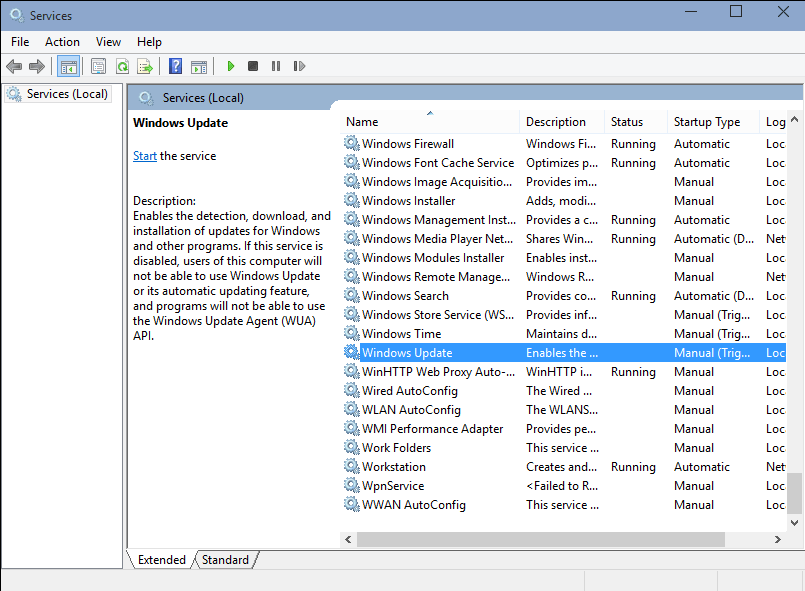Open Help with the blue question mark icon
Screen dimensions: 805x591
pyautogui.click(x=175, y=66)
